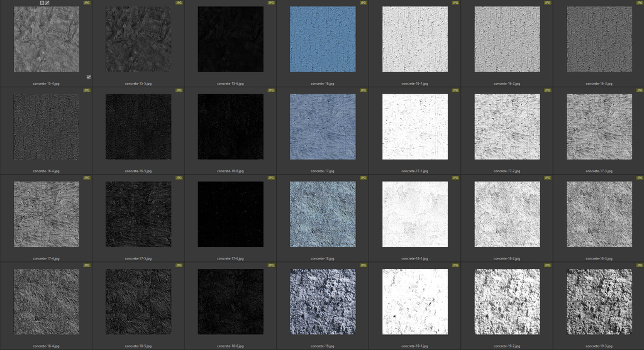Toggle the checkbox on concrete-15-4 thumbnail
Viewport: 644px width, 350px height.
coord(89,77)
